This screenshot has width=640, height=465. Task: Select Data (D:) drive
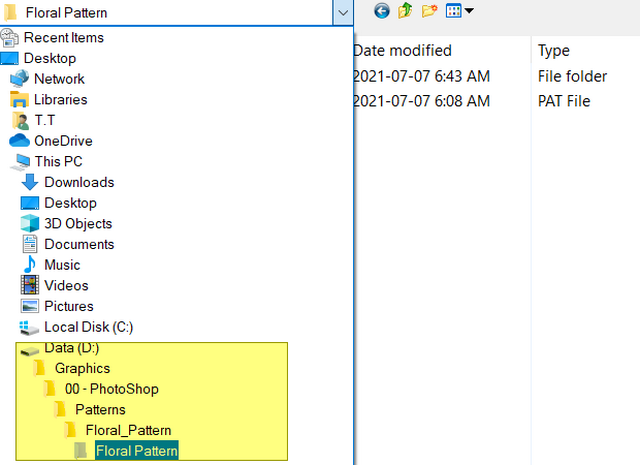coord(72,348)
